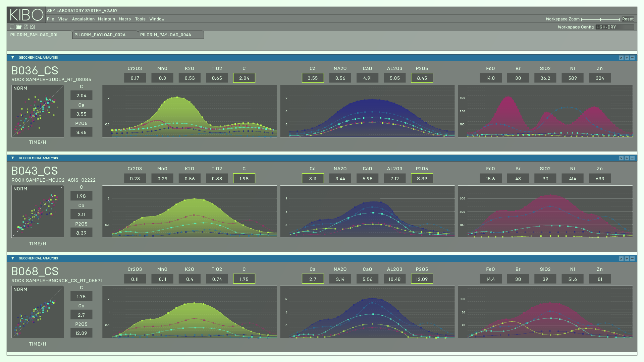Click the TiO2 value 0.88 in B043_CS
The width and height of the screenshot is (644, 362).
click(x=217, y=179)
